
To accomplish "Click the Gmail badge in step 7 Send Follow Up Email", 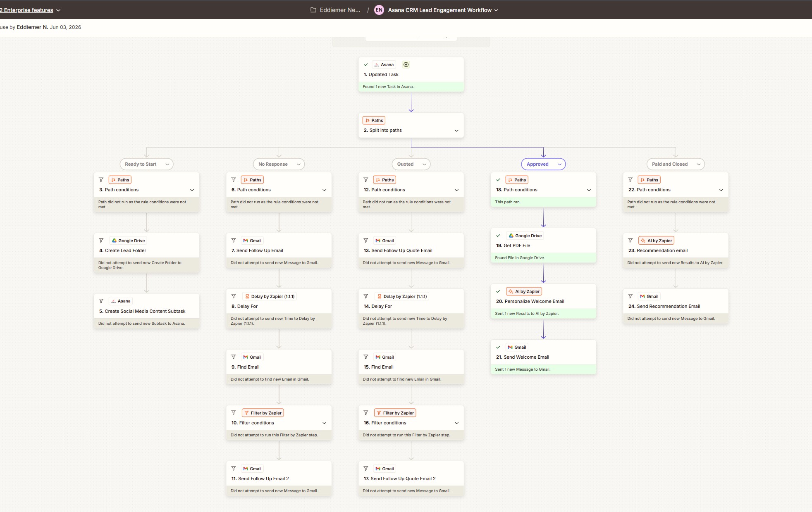I will (252, 241).
